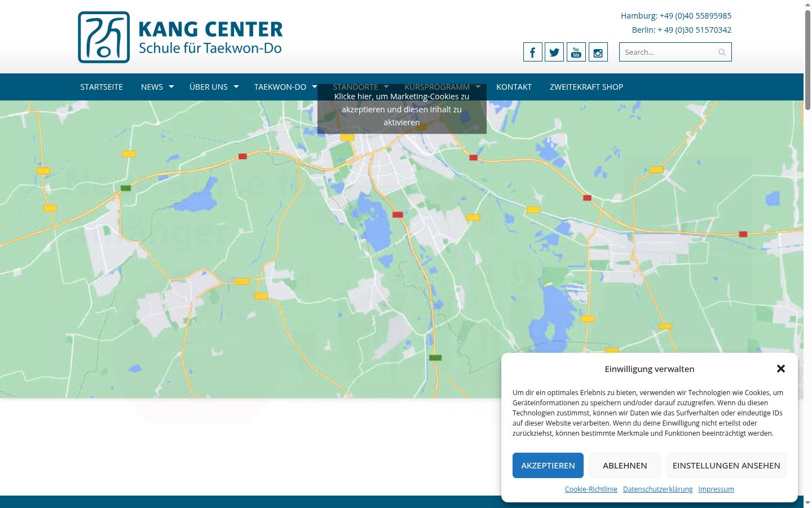Open the YouTube social icon
Image resolution: width=812 pixels, height=508 pixels.
(x=576, y=52)
